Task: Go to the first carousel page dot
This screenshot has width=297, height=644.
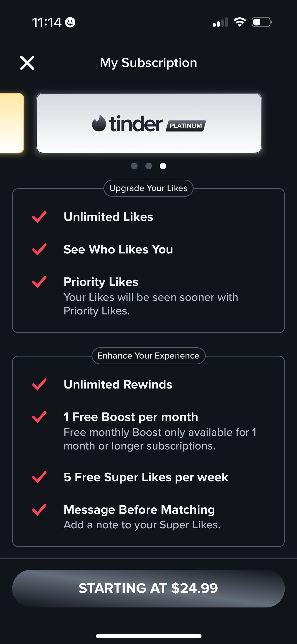Action: (134, 166)
